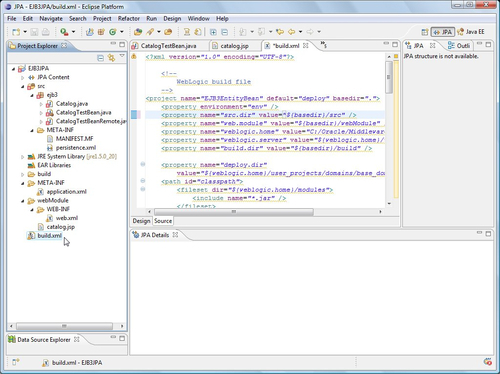Click the collapse-all minus toolbar icon
Image resolution: width=500 pixels, height=374 pixels.
pos(225,32)
